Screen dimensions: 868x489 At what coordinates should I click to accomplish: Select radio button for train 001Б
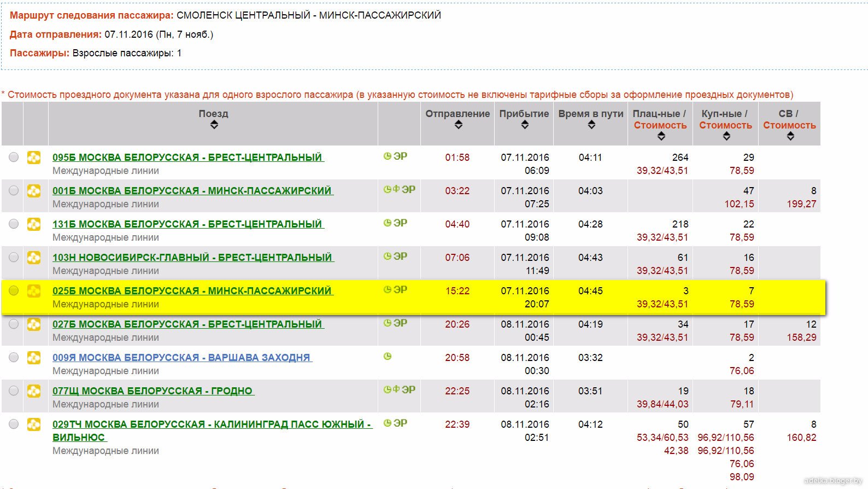tap(13, 191)
